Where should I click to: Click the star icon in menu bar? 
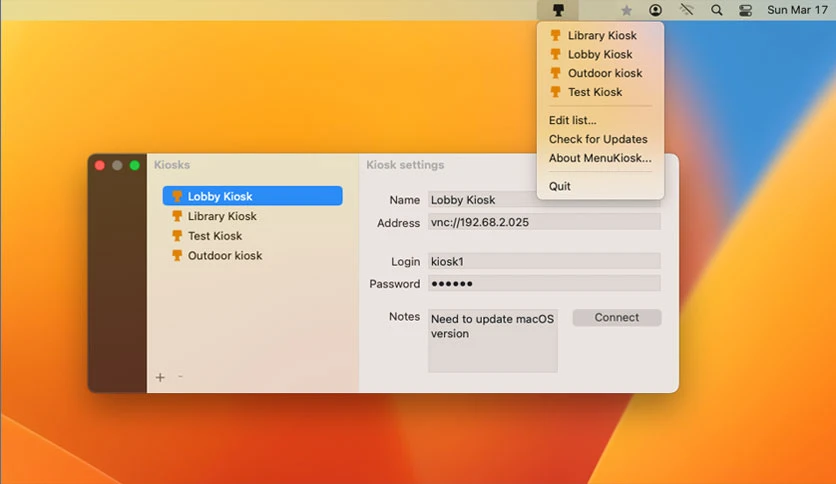click(626, 10)
